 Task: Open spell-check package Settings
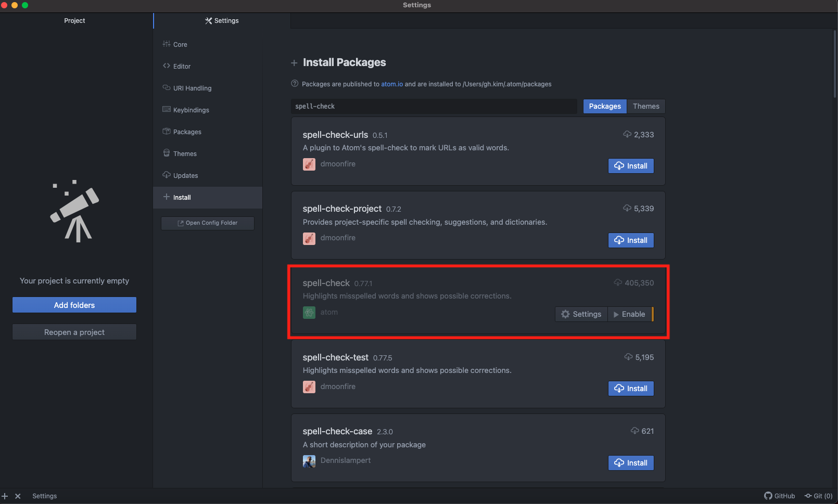tap(581, 314)
